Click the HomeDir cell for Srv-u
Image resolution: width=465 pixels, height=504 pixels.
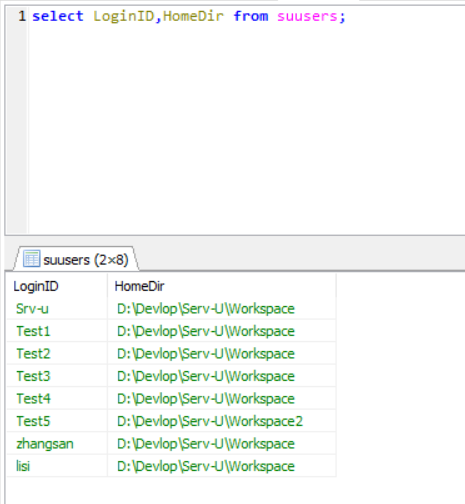tap(222, 309)
